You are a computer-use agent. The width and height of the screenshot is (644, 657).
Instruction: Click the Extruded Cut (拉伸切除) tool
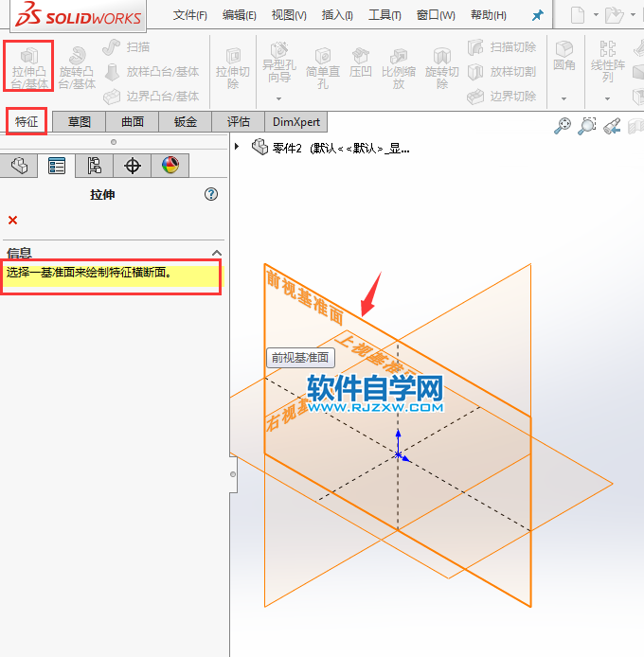coord(233,68)
